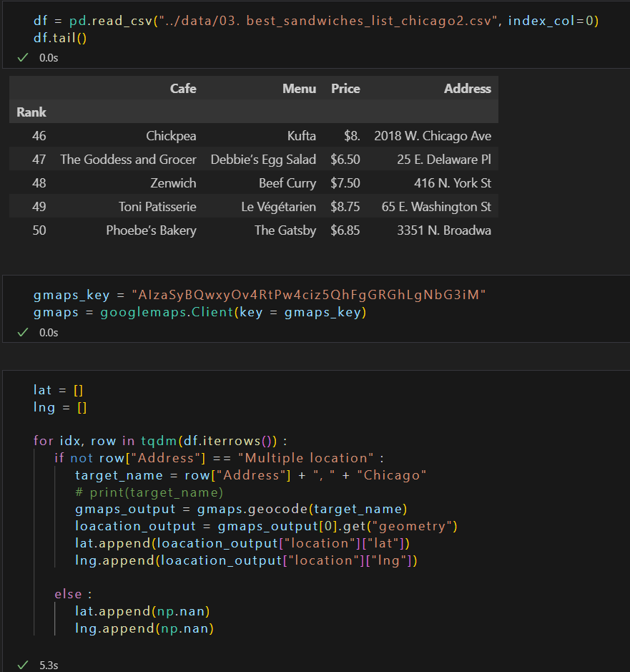Click the Cafe column header

click(x=183, y=88)
